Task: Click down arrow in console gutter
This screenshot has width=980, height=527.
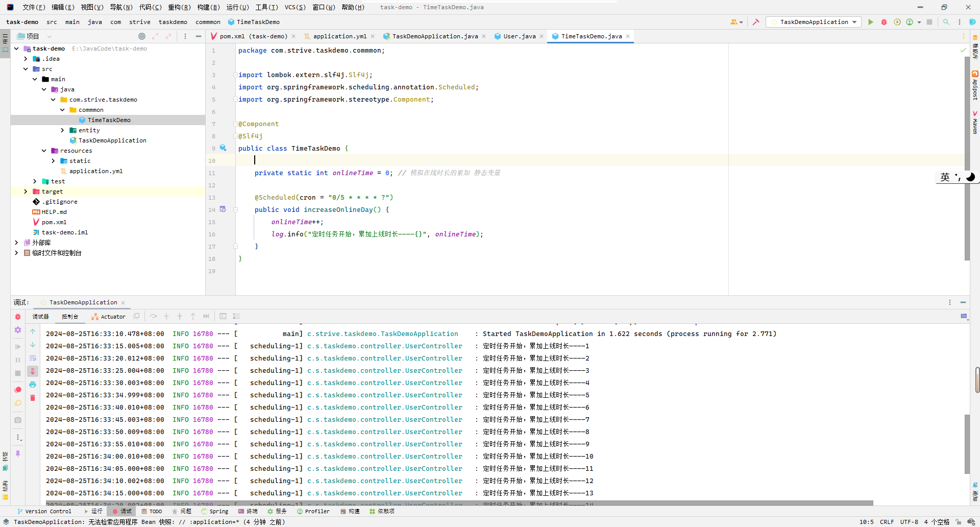Action: [33, 345]
